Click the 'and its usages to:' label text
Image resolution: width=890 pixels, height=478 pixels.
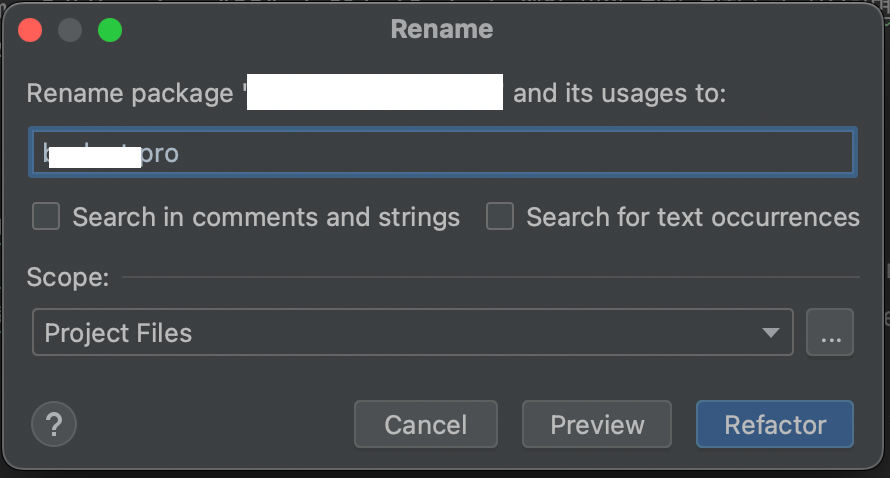click(620, 94)
